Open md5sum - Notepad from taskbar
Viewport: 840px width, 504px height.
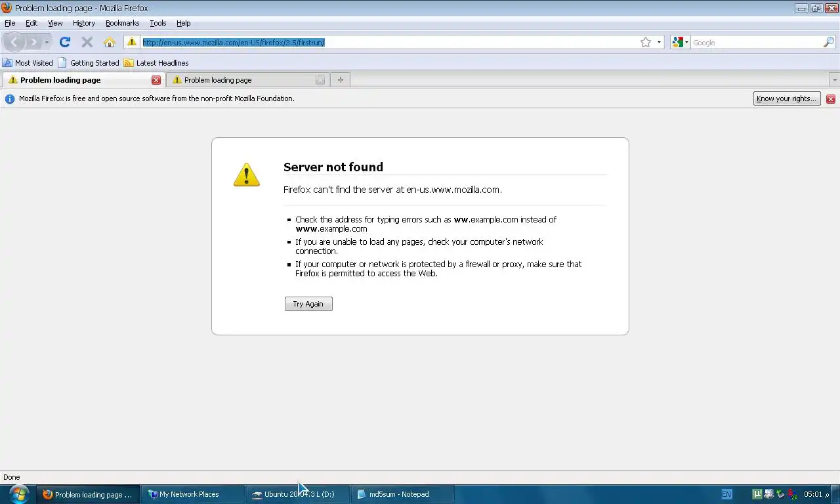(404, 494)
